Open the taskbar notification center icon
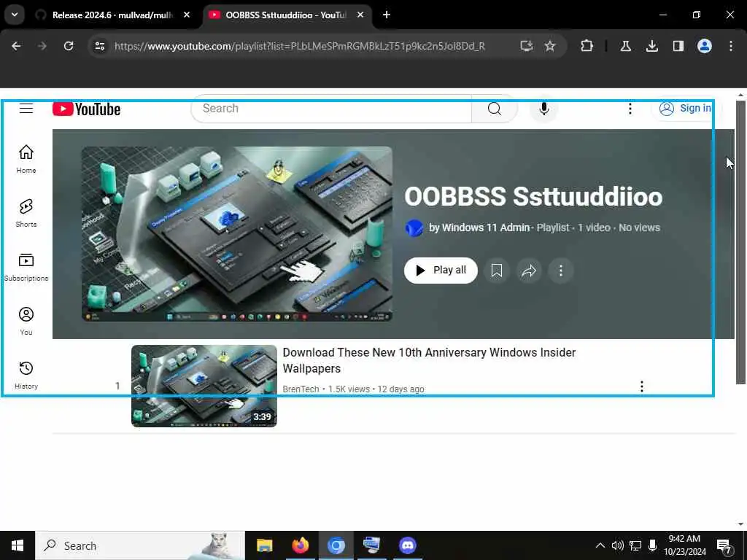The width and height of the screenshot is (747, 560). (x=724, y=545)
